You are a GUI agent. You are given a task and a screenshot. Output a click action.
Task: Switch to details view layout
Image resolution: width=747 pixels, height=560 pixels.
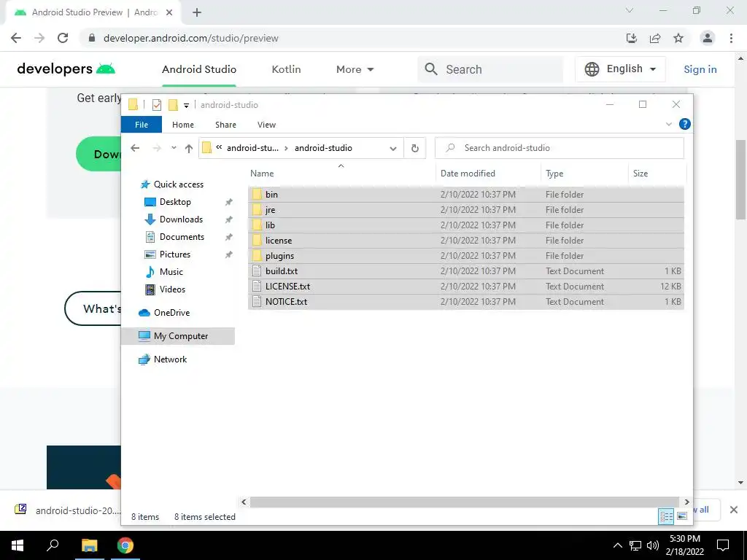click(665, 516)
